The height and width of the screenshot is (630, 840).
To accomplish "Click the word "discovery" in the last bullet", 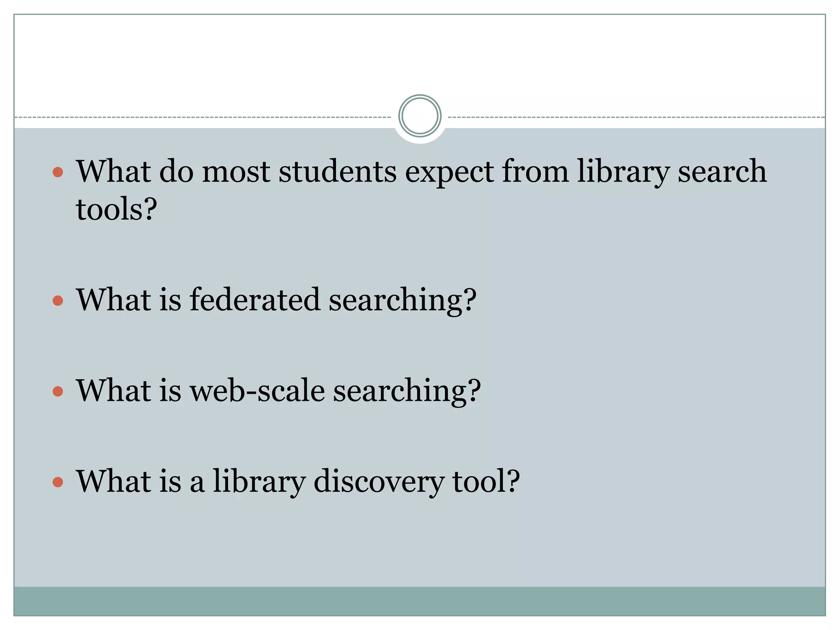I will coord(379,481).
